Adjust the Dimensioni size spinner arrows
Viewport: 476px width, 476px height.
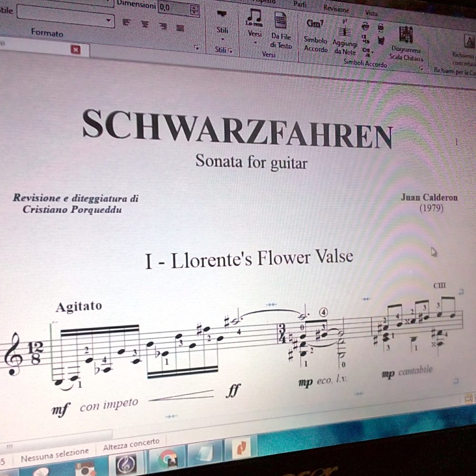[x=194, y=10]
